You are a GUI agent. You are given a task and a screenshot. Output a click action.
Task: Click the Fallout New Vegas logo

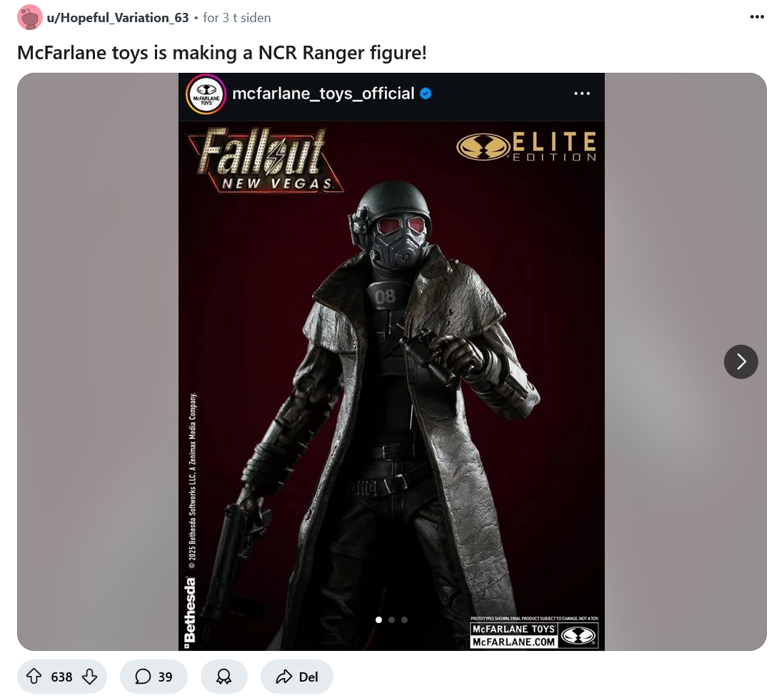click(x=265, y=161)
